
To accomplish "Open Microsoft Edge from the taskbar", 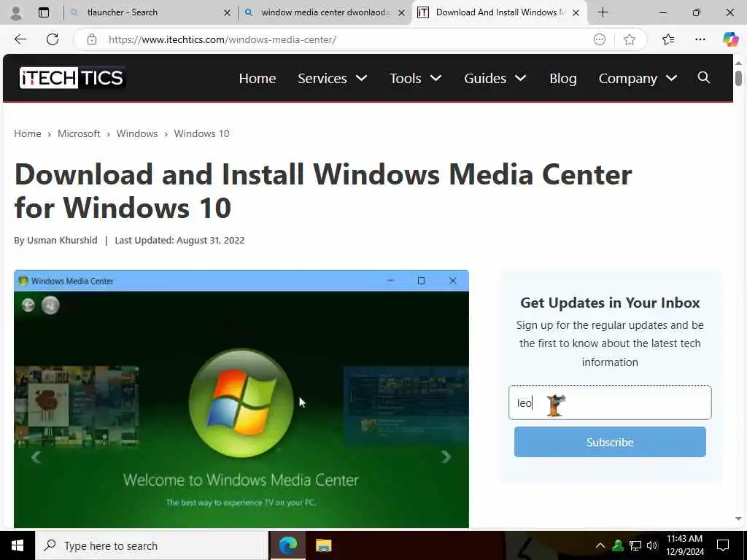I will click(x=287, y=545).
